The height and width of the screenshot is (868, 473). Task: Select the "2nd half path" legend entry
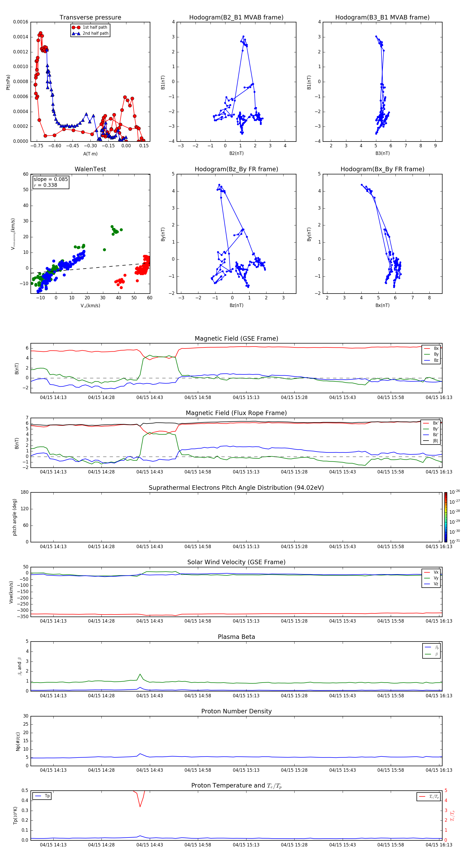tap(90, 33)
